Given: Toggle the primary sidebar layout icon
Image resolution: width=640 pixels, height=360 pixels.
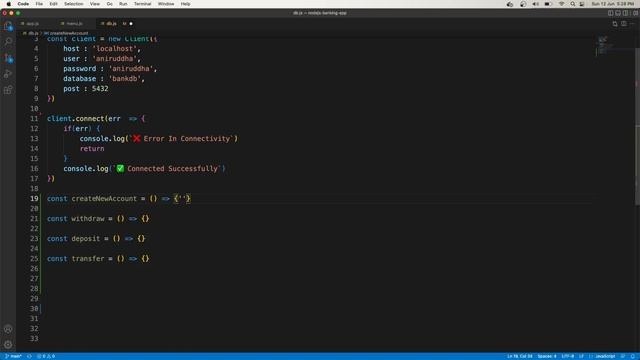Looking at the screenshot, I should tap(611, 13).
